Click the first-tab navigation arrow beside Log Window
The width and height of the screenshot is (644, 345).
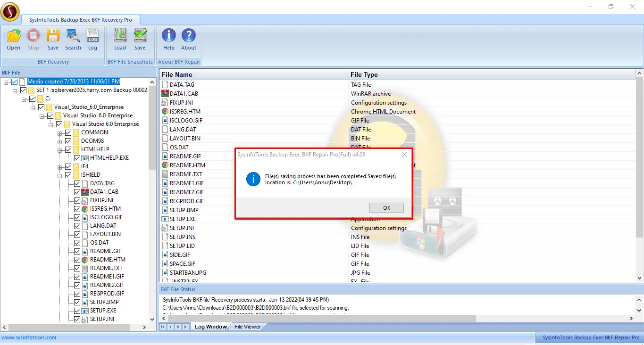[163, 327]
